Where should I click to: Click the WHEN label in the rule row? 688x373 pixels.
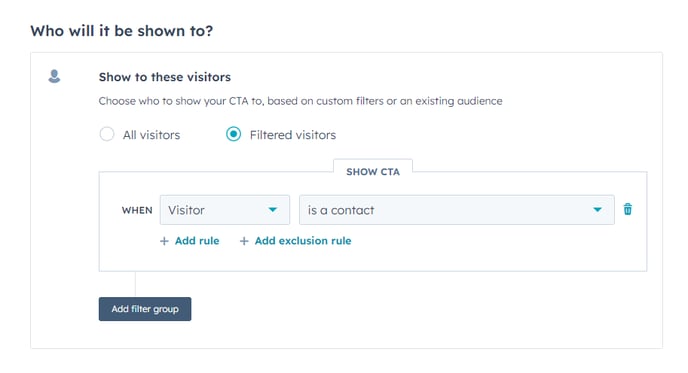coord(137,210)
